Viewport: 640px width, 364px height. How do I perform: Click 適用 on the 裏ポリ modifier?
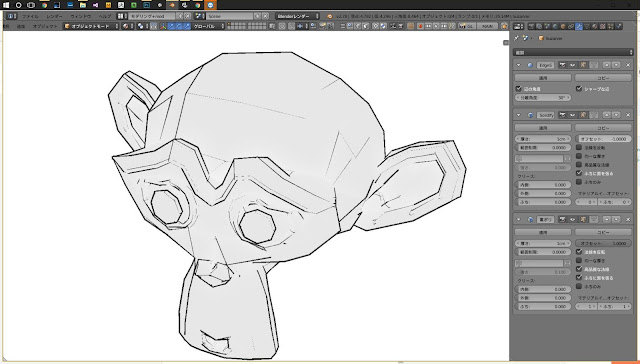coord(543,232)
